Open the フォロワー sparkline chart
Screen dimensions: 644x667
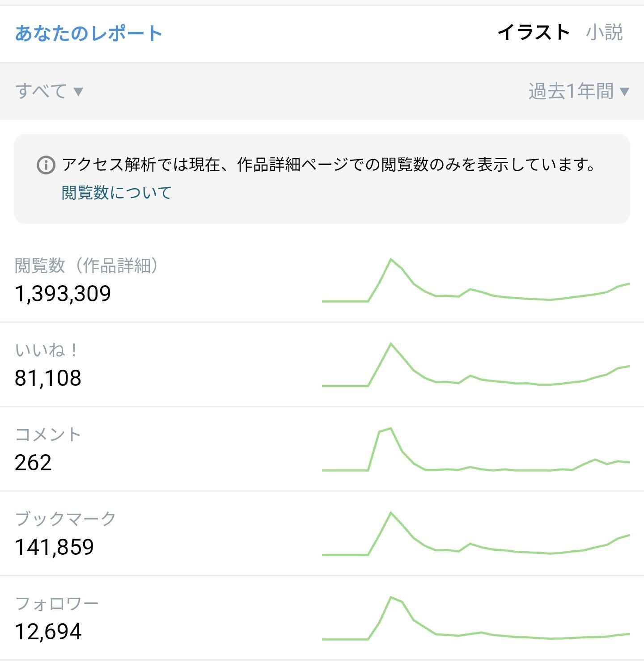[476, 618]
